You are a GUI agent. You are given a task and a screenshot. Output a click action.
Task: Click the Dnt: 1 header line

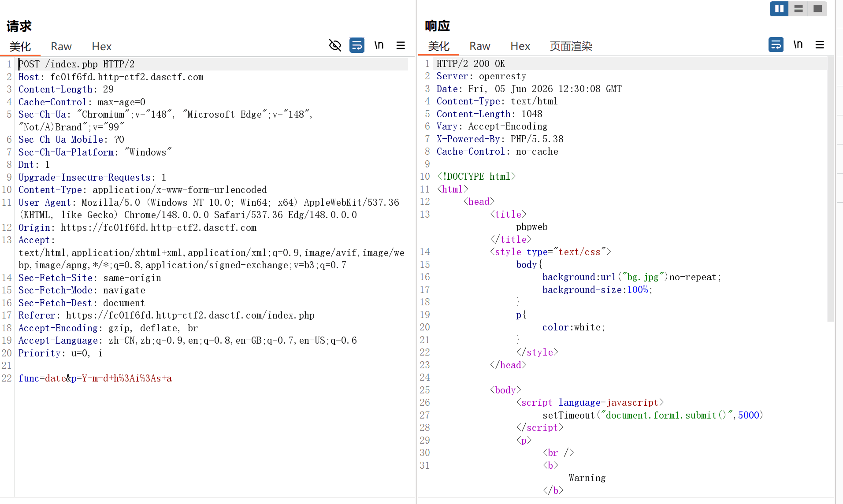tap(34, 165)
